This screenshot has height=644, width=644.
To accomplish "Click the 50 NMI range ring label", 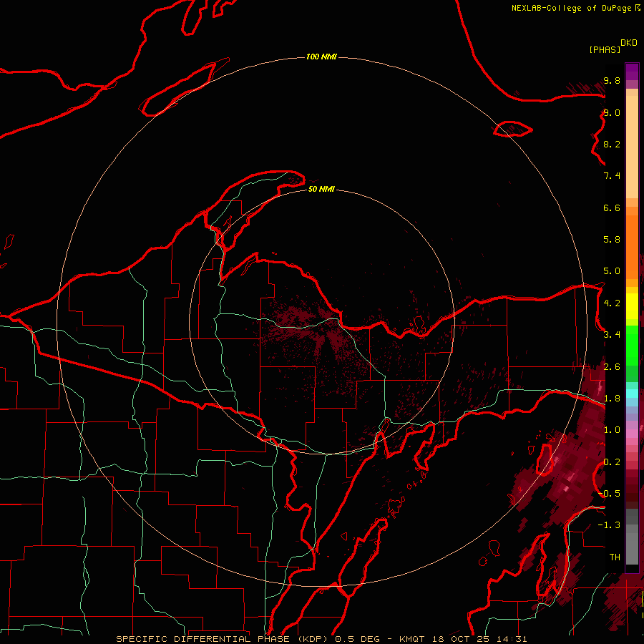I will [x=321, y=189].
